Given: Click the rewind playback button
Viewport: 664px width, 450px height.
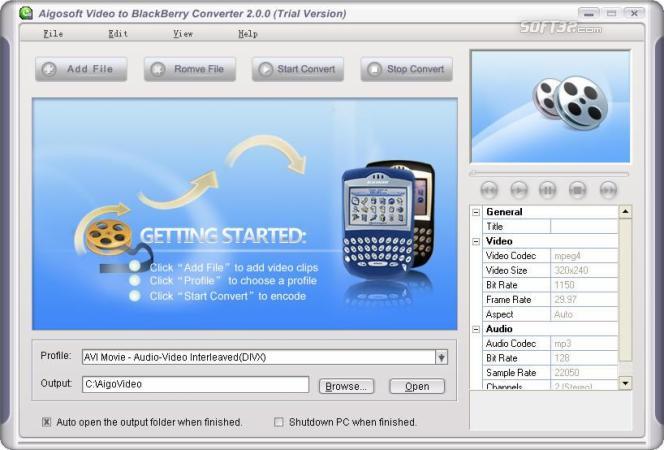Looking at the screenshot, I should click(x=489, y=190).
